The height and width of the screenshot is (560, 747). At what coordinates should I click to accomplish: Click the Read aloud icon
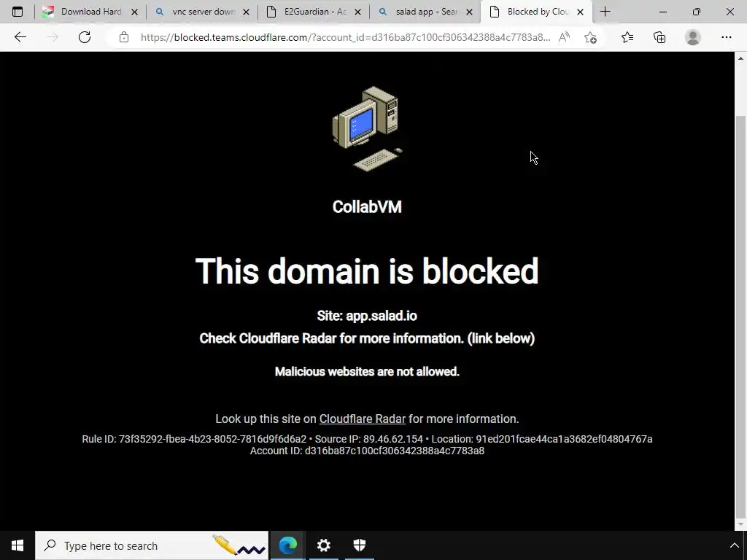pyautogui.click(x=564, y=37)
